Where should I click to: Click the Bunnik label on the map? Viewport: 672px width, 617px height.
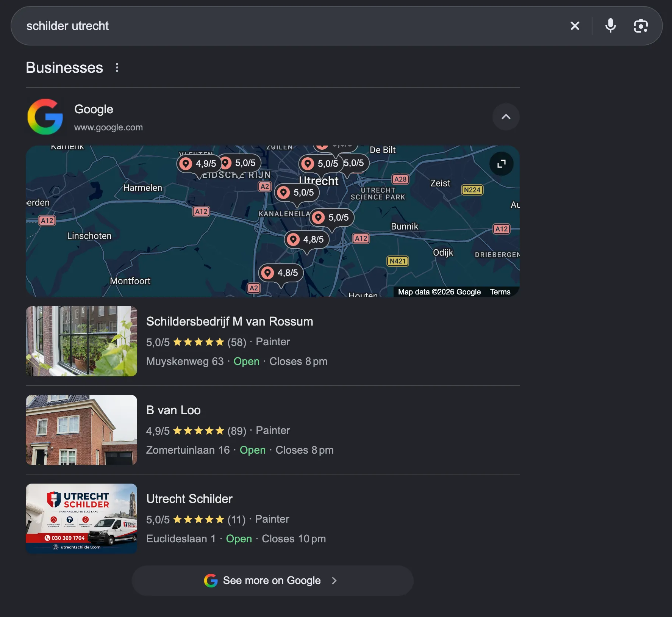coord(405,227)
